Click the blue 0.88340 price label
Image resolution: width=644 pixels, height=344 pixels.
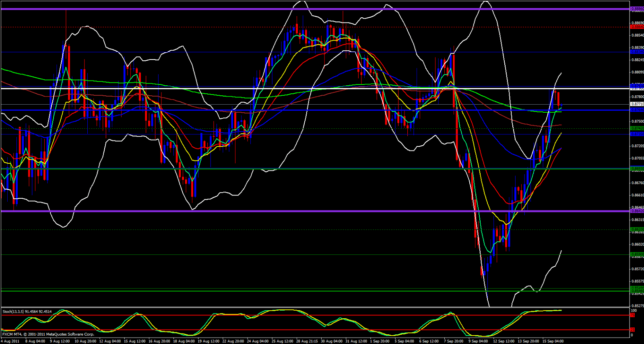pos(637,52)
